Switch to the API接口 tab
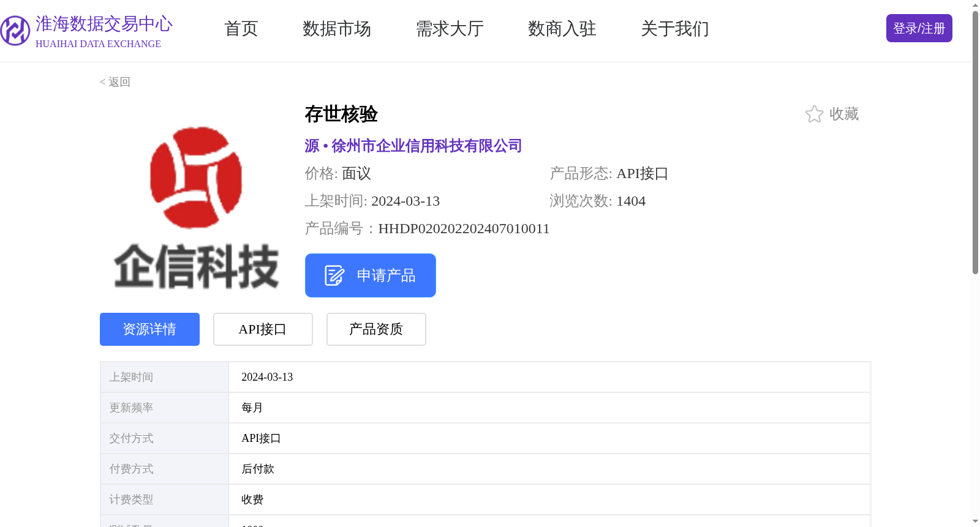This screenshot has height=527, width=980. (x=263, y=329)
